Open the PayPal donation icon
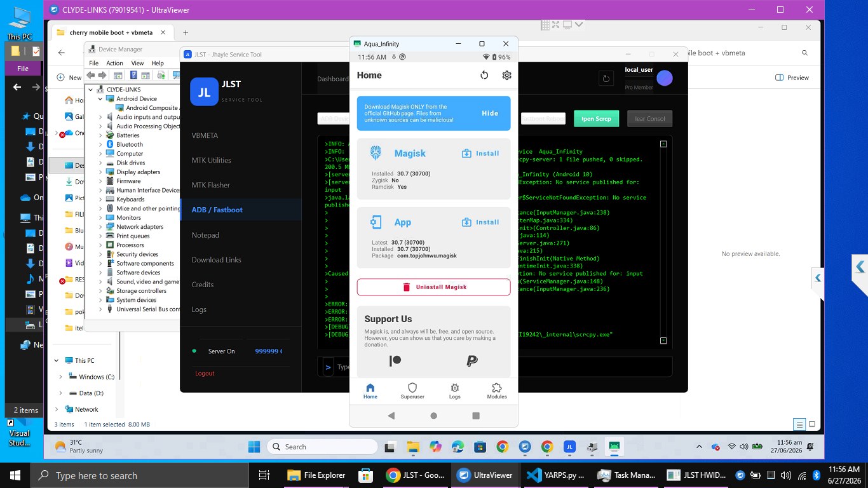Viewport: 868px width, 488px height. pos(471,361)
